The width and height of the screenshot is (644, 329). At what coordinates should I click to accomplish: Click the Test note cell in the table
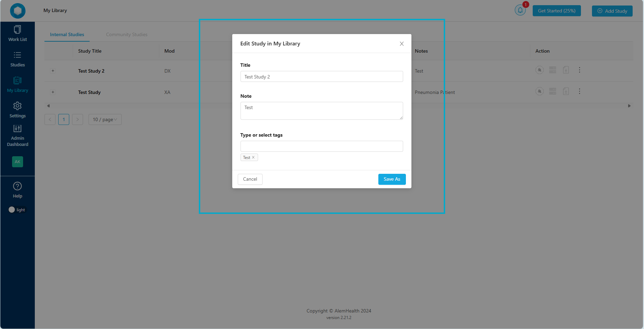point(419,71)
